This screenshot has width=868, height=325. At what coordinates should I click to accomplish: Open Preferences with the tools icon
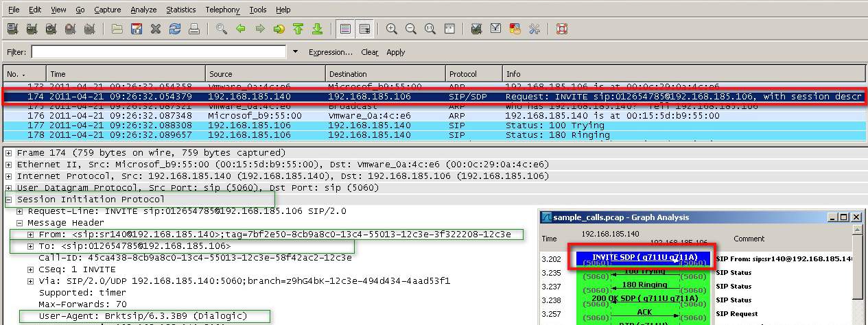point(535,29)
